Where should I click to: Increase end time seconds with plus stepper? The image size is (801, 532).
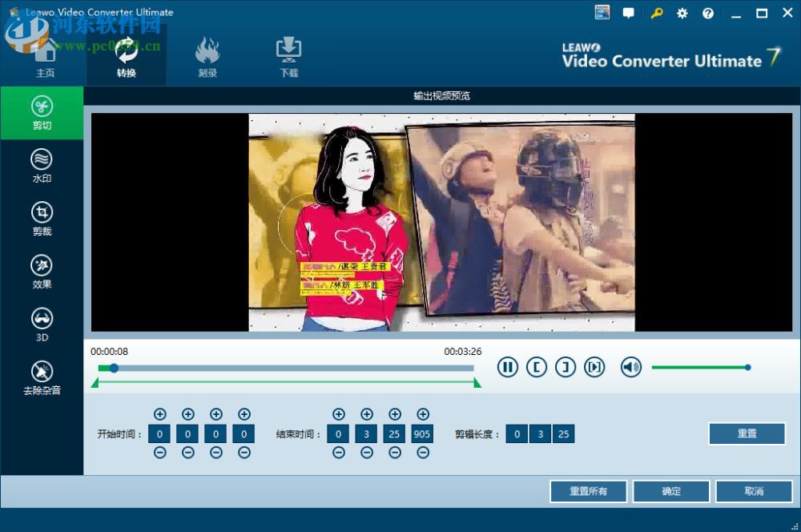pyautogui.click(x=394, y=414)
